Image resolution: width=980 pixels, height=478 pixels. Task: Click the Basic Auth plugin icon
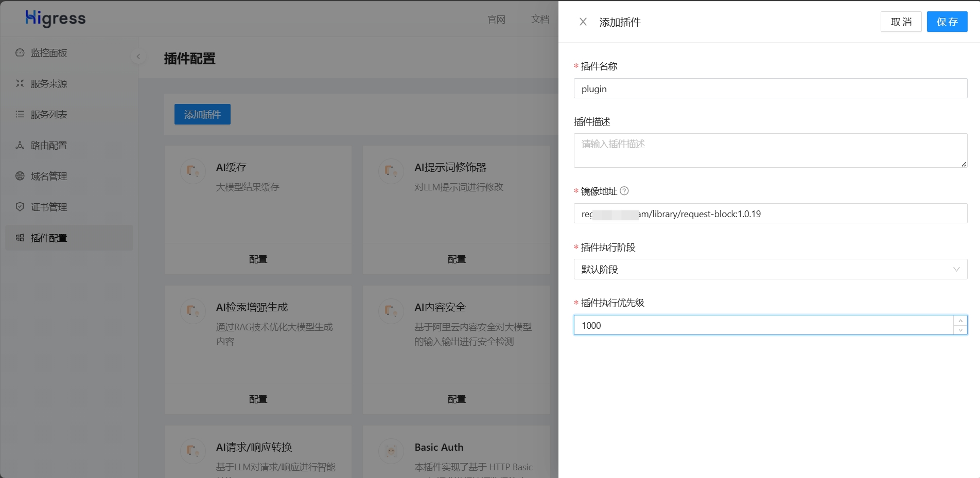click(391, 451)
